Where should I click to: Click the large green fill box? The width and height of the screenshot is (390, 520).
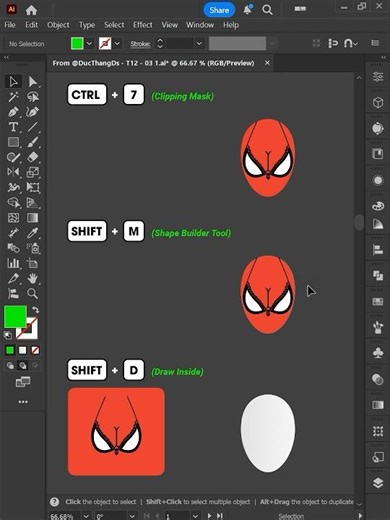tap(15, 317)
